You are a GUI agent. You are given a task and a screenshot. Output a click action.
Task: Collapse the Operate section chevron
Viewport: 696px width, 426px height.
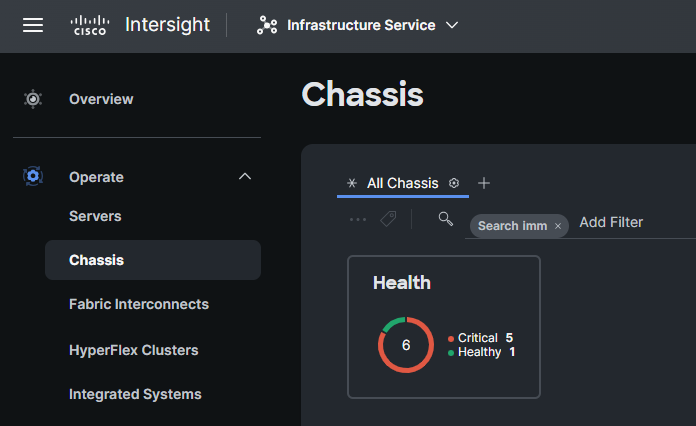tap(245, 177)
